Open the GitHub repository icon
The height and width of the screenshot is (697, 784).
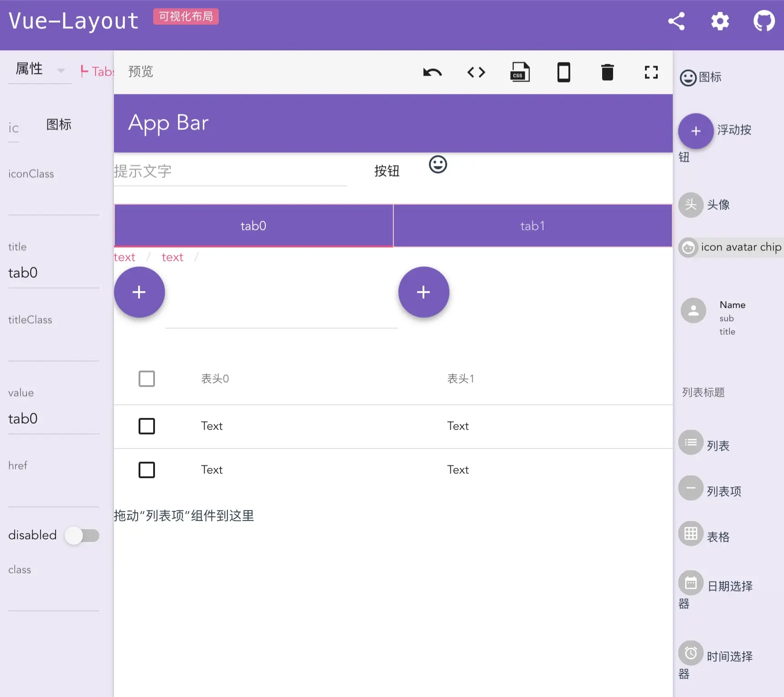764,20
